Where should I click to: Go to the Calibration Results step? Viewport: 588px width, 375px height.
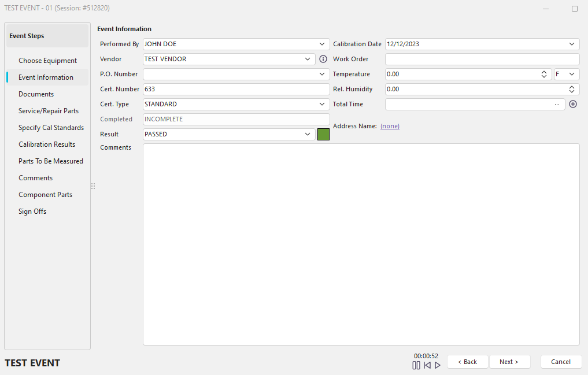pyautogui.click(x=47, y=144)
